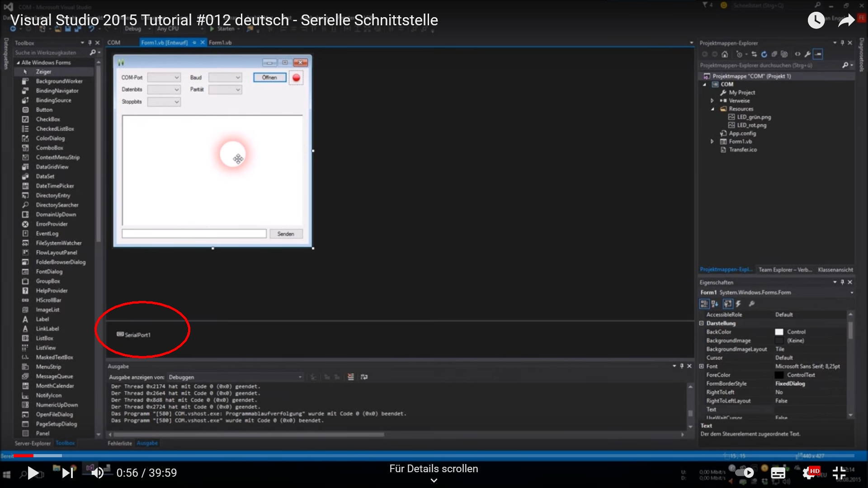Open property pages wrench in Eigenschaften
The image size is (868, 488).
[751, 304]
